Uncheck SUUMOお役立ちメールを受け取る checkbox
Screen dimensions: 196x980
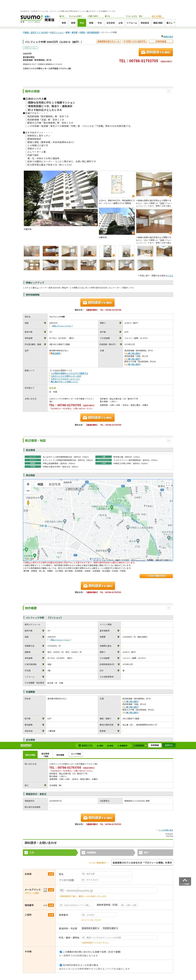pos(61,965)
